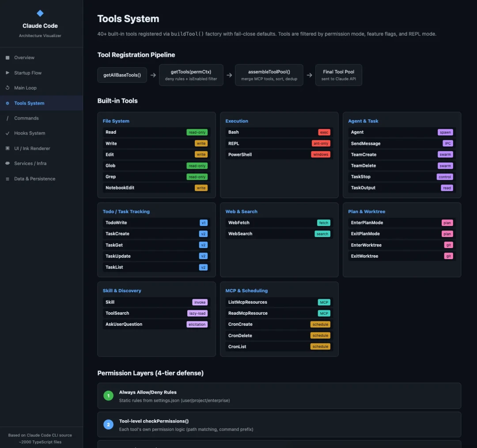The width and height of the screenshot is (477, 448).
Task: Click the read-only badge beside Grep
Action: (197, 177)
